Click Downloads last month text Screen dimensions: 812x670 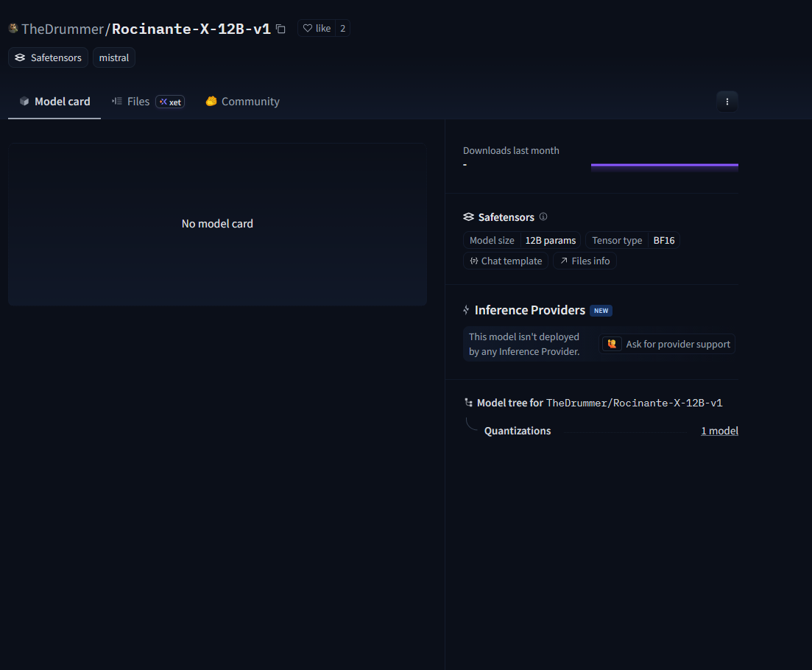click(511, 151)
